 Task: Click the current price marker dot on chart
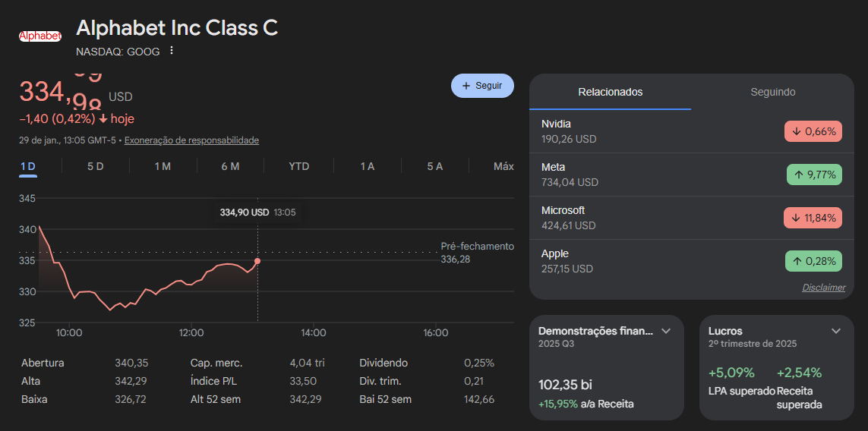257,261
